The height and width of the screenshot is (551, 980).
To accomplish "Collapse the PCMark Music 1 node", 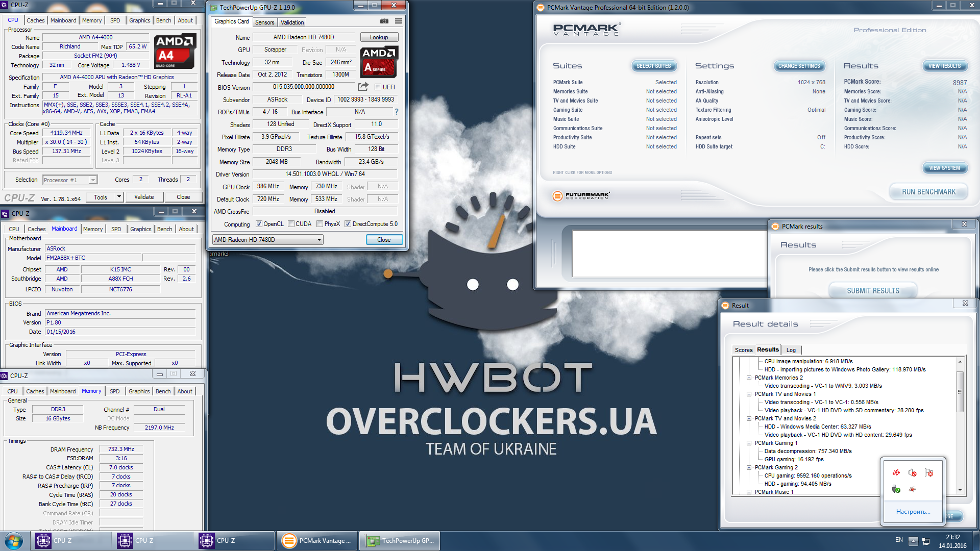I will pyautogui.click(x=749, y=492).
